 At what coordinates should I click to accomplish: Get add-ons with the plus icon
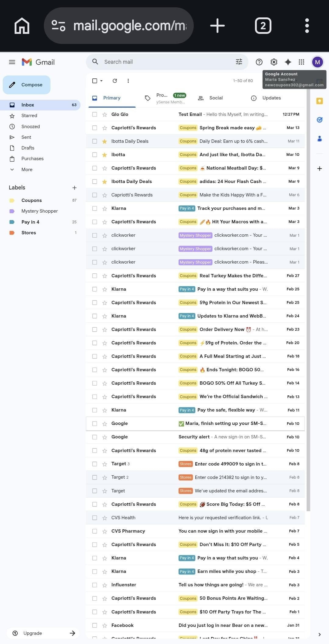(320, 169)
